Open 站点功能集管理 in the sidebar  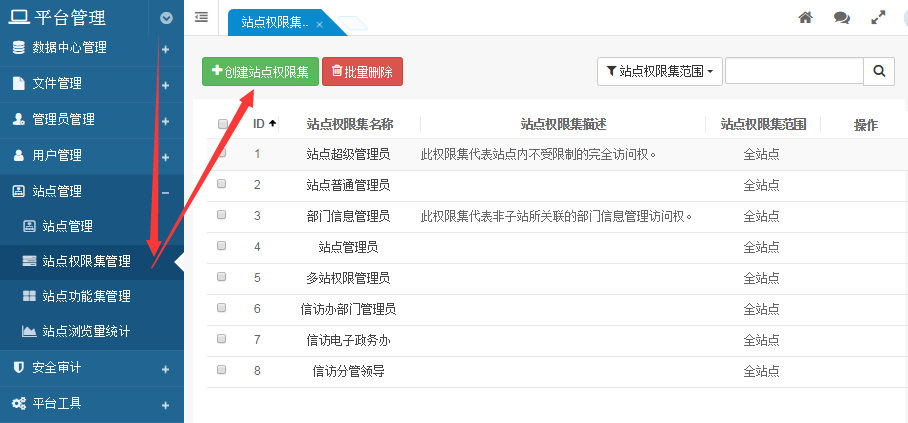pos(86,297)
